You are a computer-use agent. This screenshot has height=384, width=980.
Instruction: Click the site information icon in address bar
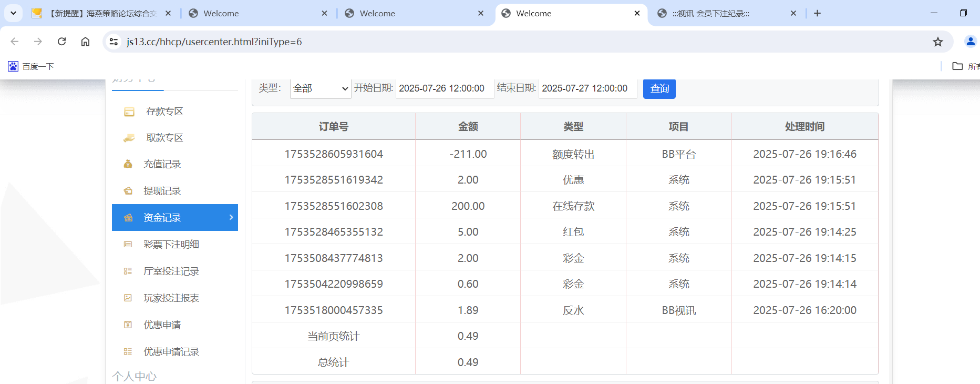click(x=114, y=42)
